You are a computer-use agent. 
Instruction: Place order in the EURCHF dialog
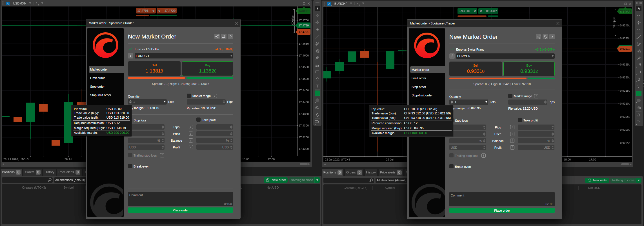(x=502, y=211)
